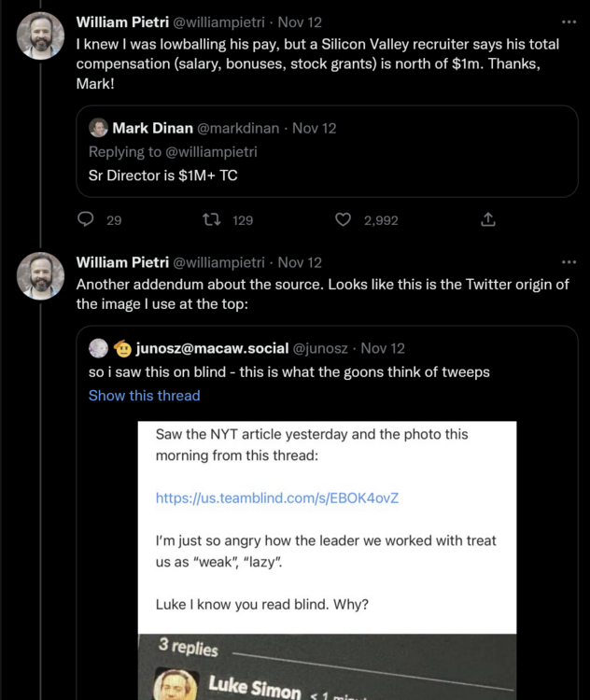Open the us.teamblind.com link
The width and height of the screenshot is (590, 700).
[277, 497]
